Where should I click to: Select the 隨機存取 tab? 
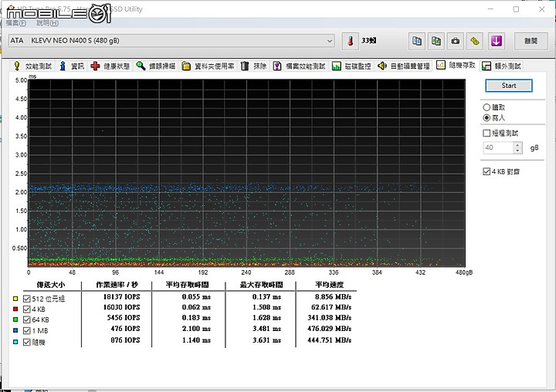click(x=456, y=65)
